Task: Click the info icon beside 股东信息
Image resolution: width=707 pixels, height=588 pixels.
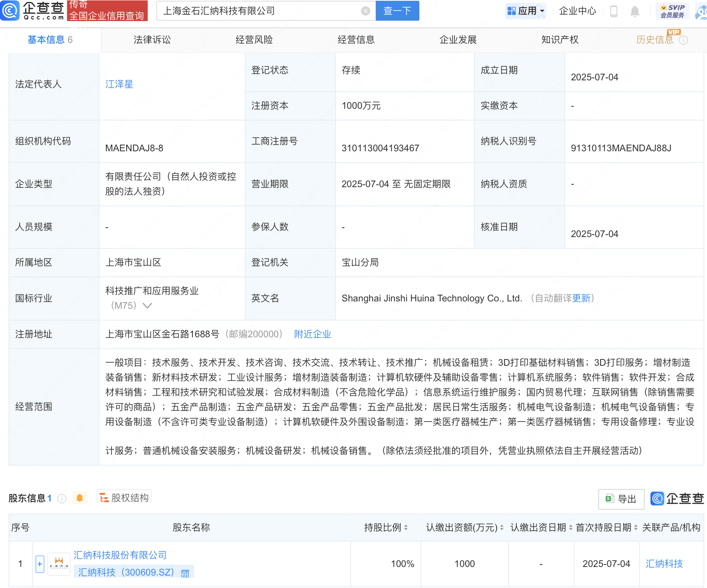Action: pos(62,498)
